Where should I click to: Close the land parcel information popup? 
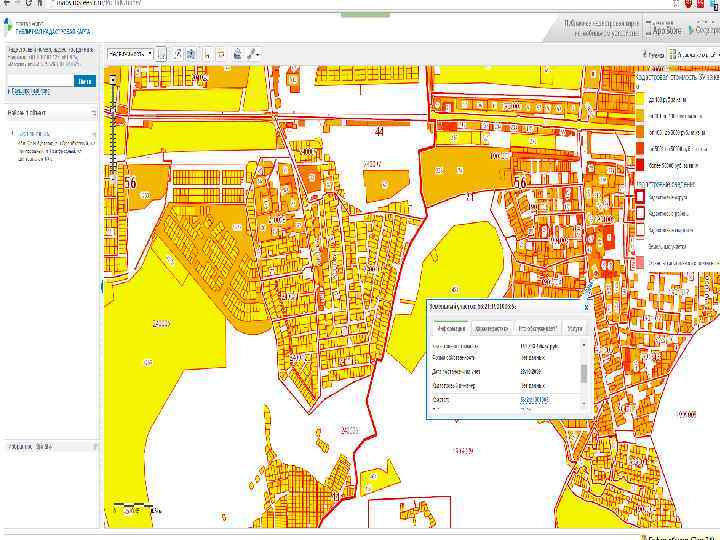(x=586, y=307)
